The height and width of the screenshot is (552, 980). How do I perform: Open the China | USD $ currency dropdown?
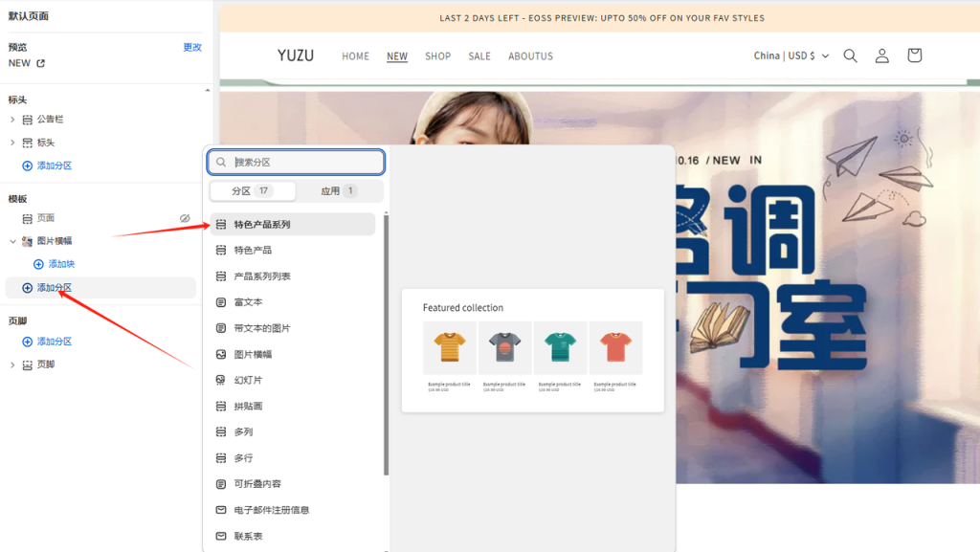791,55
